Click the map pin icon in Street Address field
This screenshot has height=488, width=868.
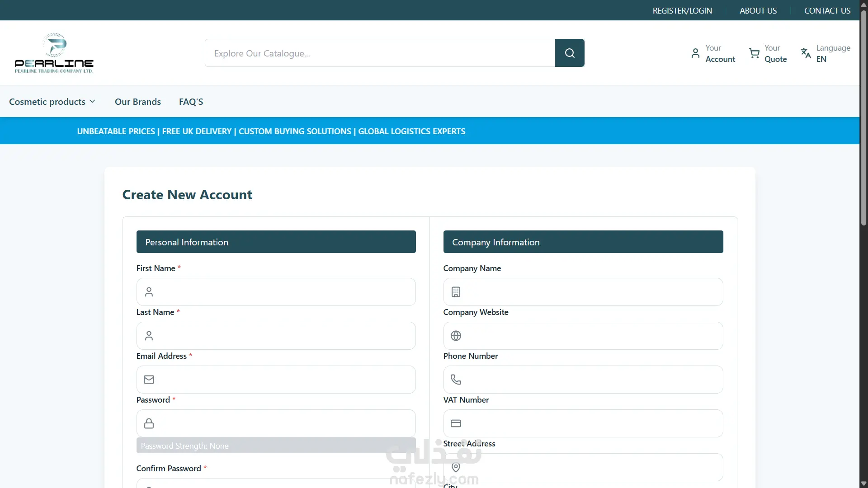pos(456,467)
